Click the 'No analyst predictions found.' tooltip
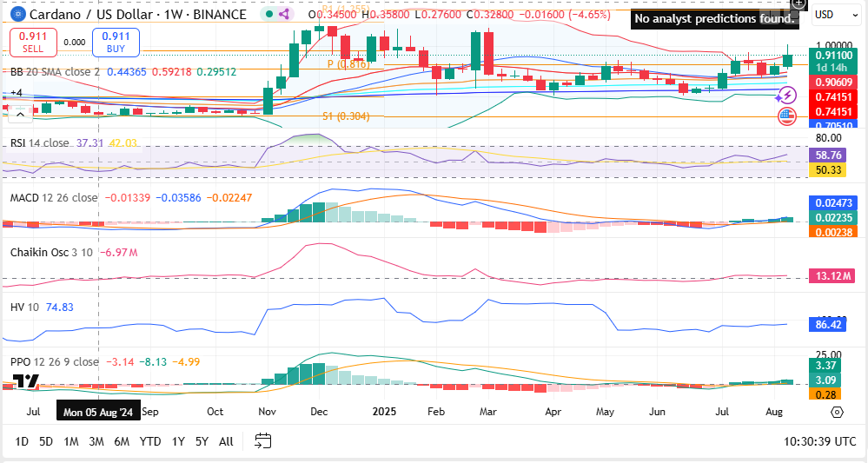This screenshot has width=868, height=463. pyautogui.click(x=715, y=18)
